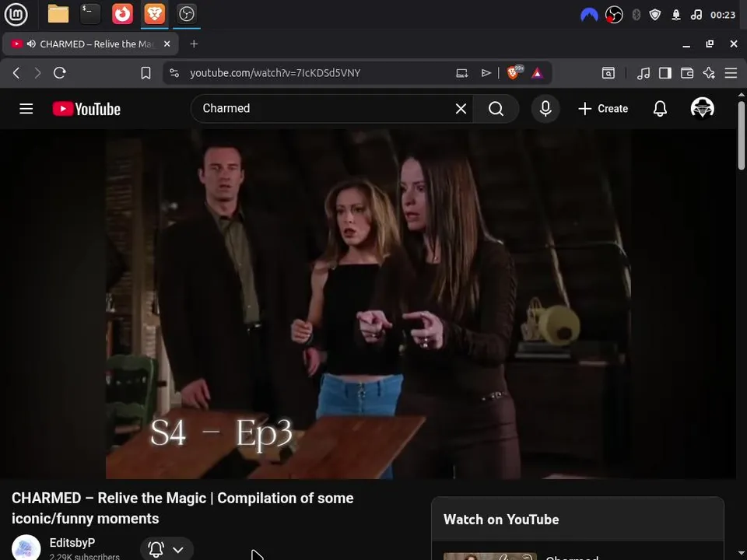Reload the current page

tap(60, 73)
